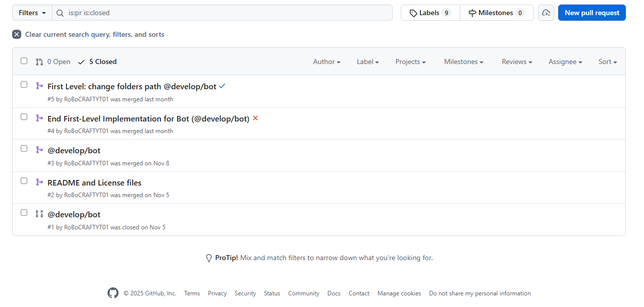
Task: Click the milestone signpost icon next to Milestones
Action: tap(473, 12)
